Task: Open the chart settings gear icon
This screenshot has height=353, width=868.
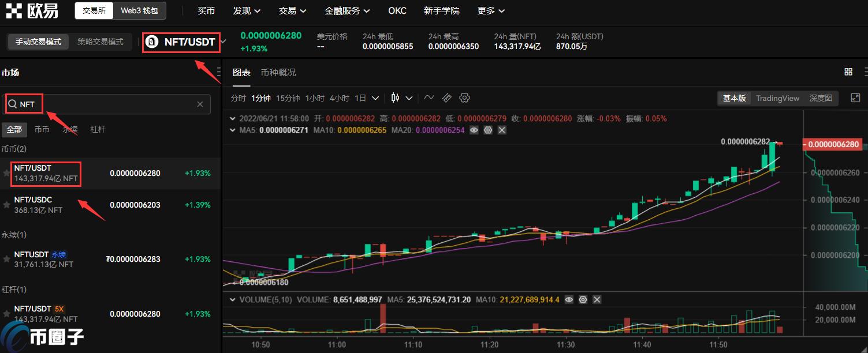Action: [465, 98]
